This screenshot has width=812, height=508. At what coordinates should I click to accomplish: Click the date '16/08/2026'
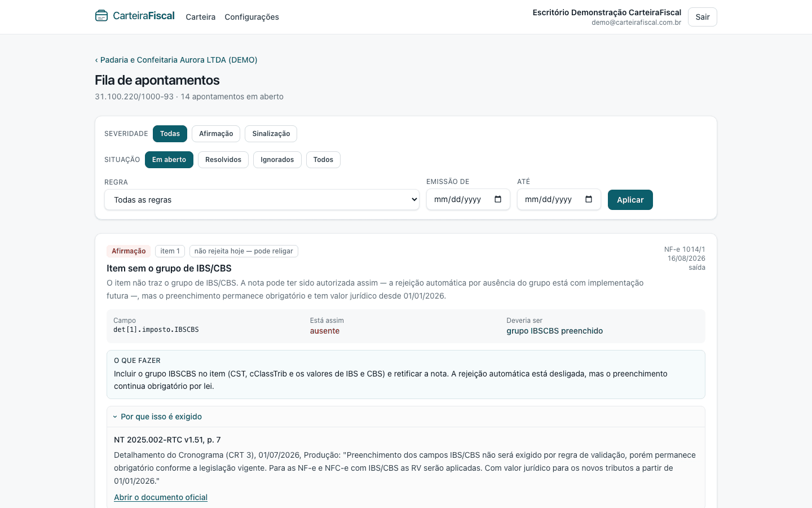pos(686,259)
